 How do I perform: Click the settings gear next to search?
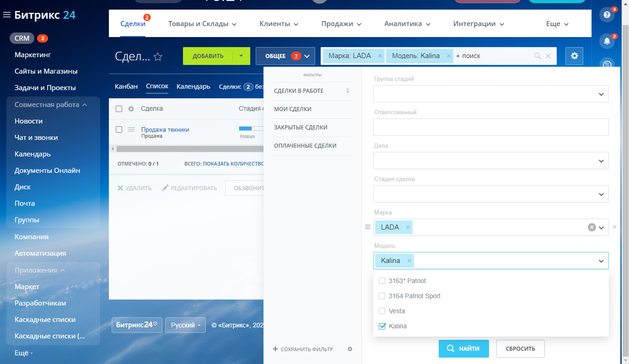pyautogui.click(x=575, y=56)
